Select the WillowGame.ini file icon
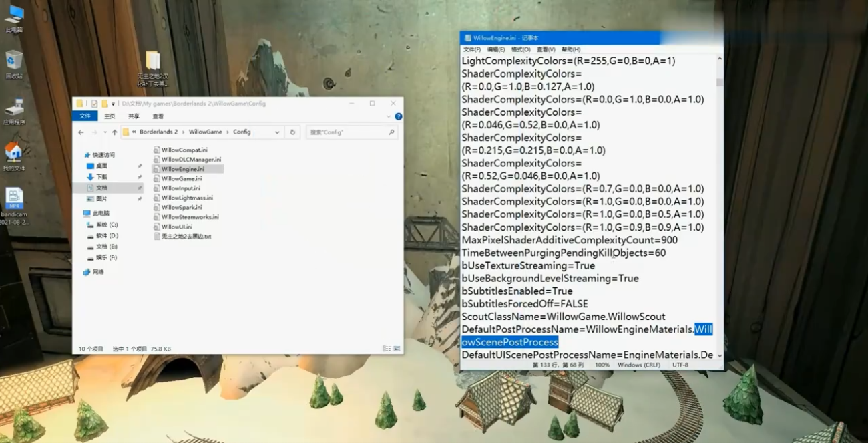 [x=157, y=179]
